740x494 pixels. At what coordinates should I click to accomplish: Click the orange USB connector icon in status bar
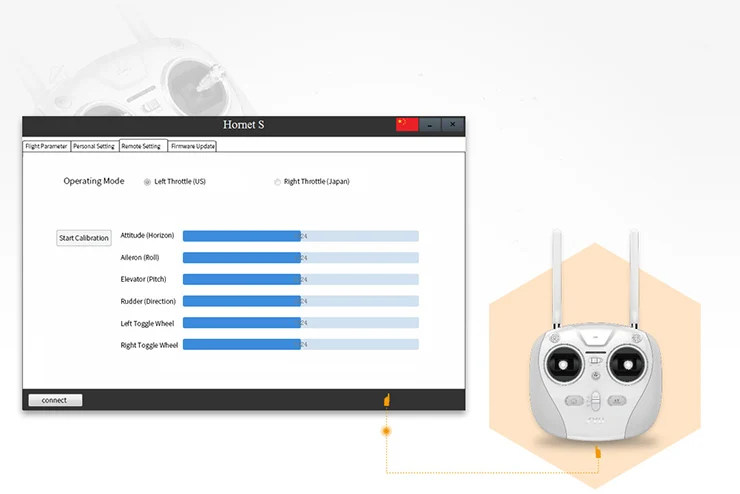pos(387,400)
